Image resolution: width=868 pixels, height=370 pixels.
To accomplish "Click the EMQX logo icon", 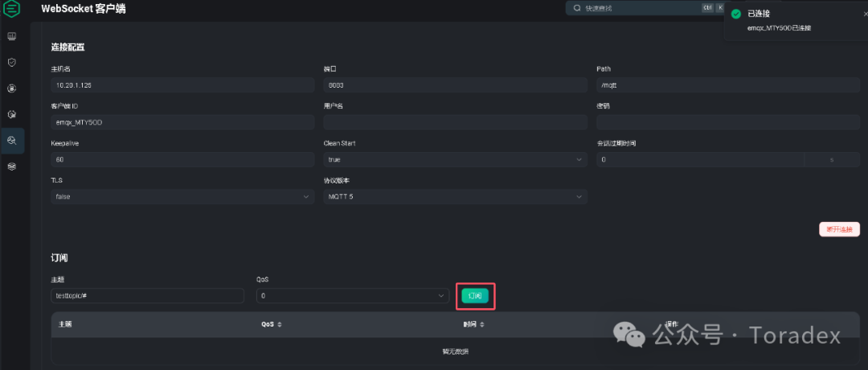I will [11, 8].
